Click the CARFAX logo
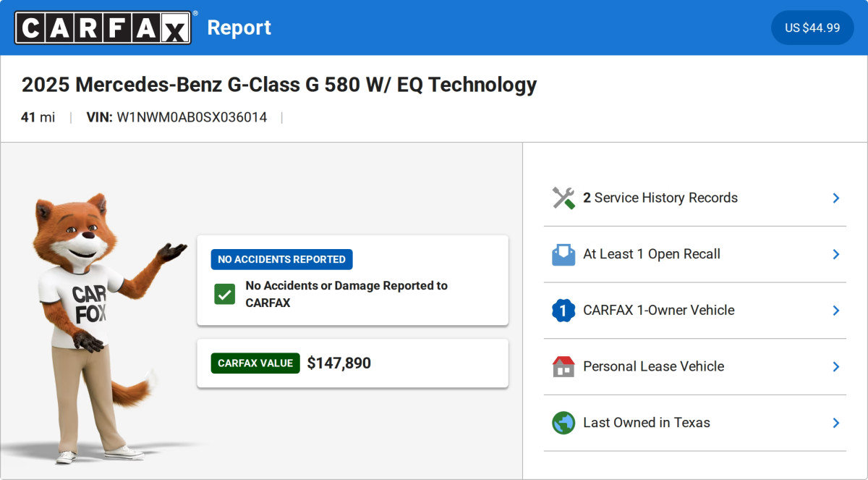The width and height of the screenshot is (868, 480). point(104,28)
